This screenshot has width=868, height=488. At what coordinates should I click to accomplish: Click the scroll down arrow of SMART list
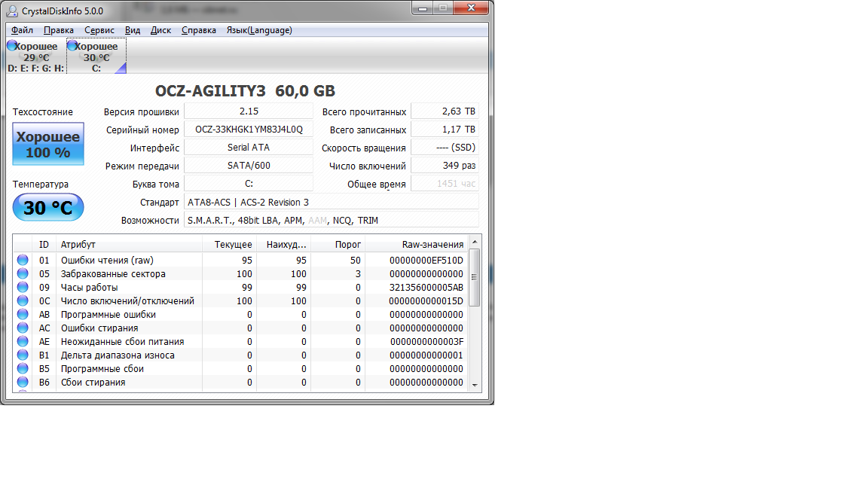tap(475, 385)
